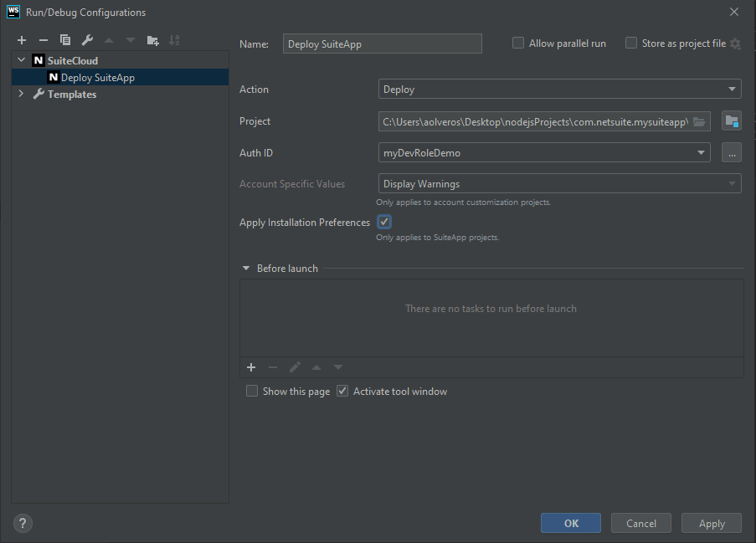Move Before launch task up
The image size is (756, 543).
(316, 367)
